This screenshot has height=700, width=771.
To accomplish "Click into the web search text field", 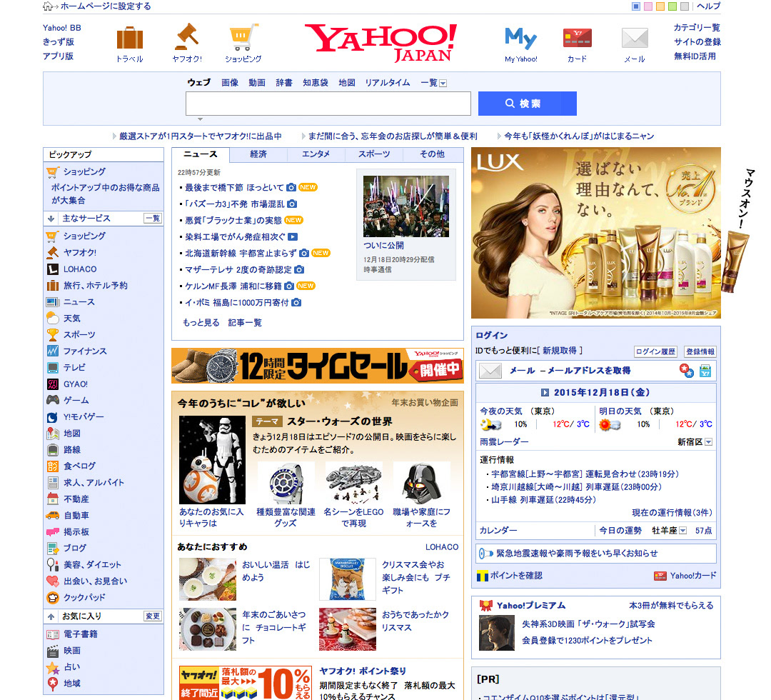I will point(328,104).
